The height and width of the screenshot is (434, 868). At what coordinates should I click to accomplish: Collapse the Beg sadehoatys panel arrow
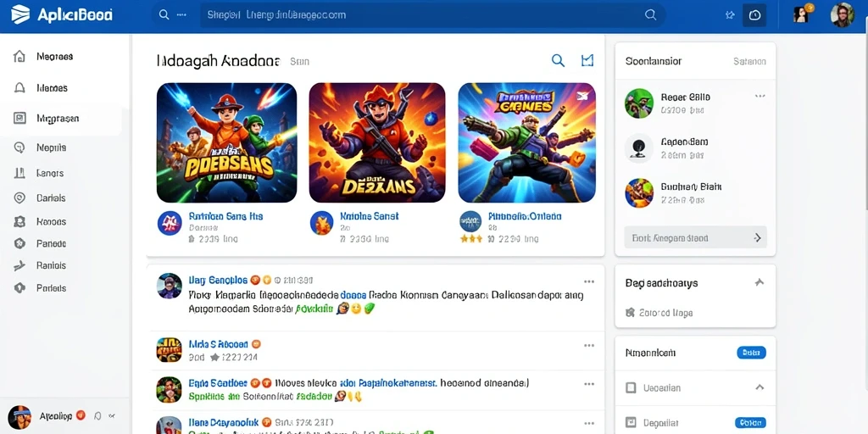[759, 282]
